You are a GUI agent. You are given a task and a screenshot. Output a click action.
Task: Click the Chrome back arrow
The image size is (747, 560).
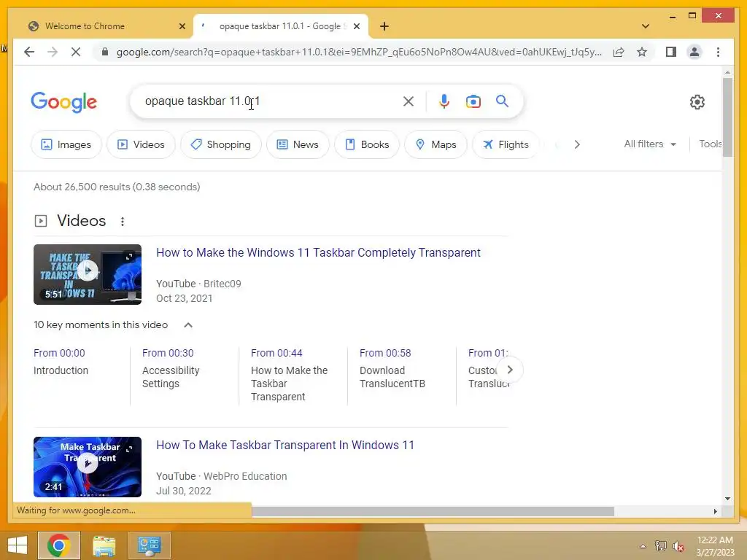(x=29, y=52)
